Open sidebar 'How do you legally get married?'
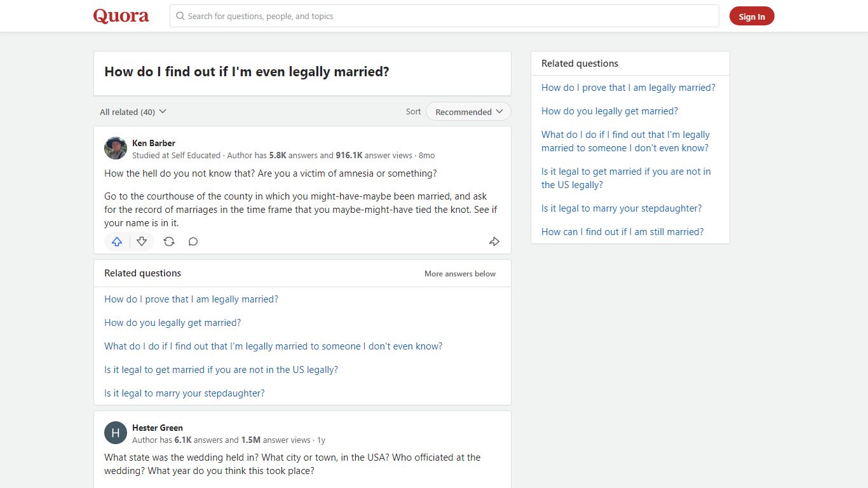The width and height of the screenshot is (868, 488). 609,111
